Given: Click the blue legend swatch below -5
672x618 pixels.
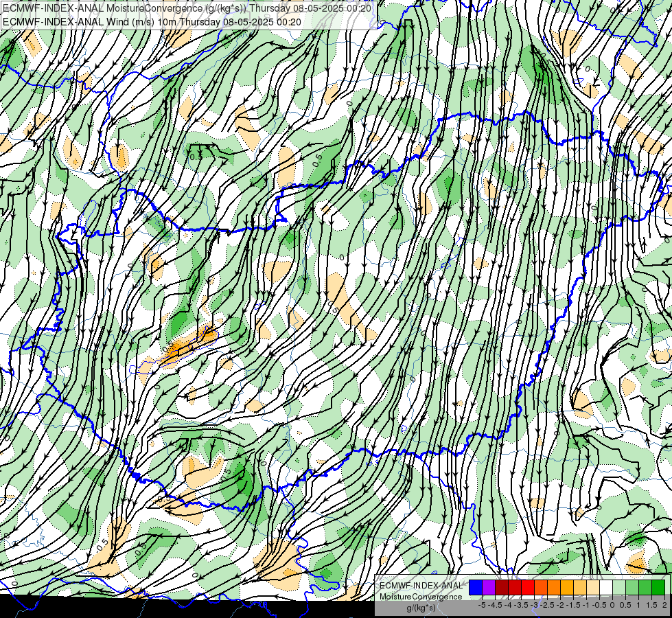Looking at the screenshot, I should 476,587.
